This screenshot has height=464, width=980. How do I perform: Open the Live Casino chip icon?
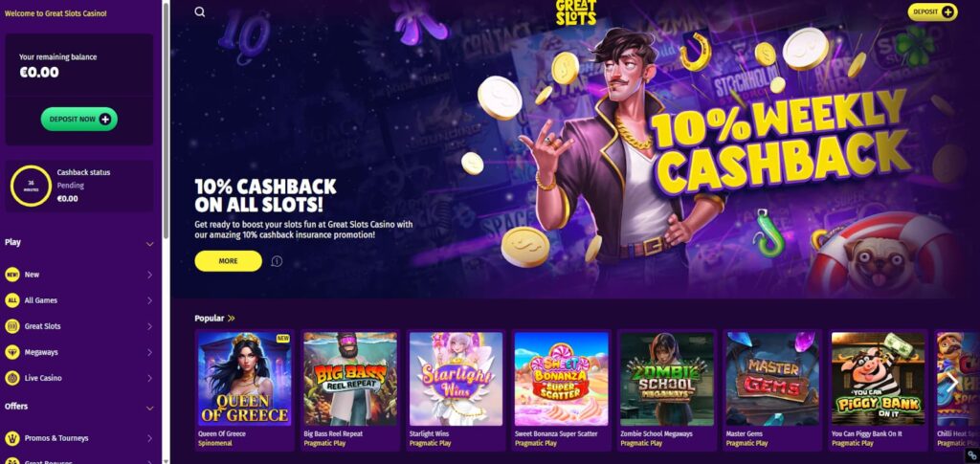[11, 378]
